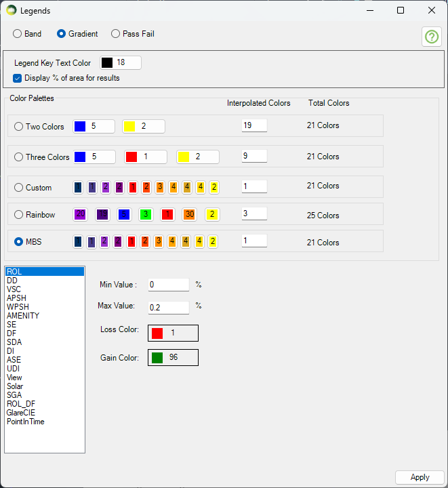Click Rainbow orange swatch 30
448x488 pixels.
[x=189, y=214]
